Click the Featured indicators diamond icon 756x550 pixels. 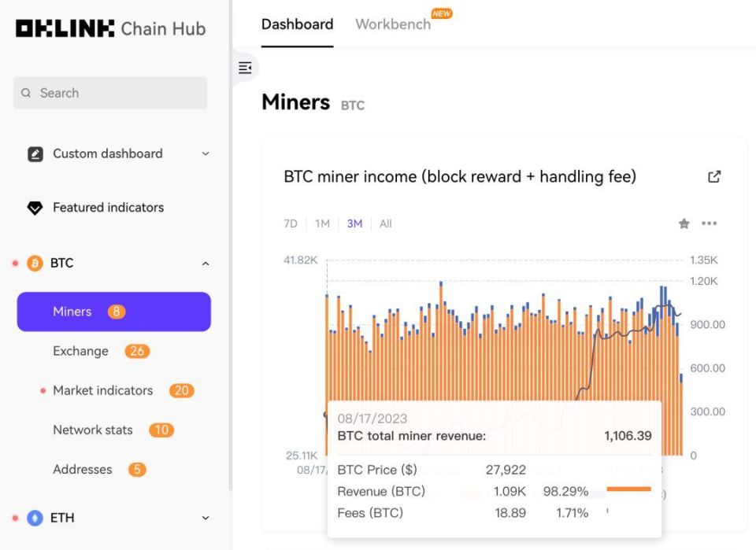[x=35, y=208]
